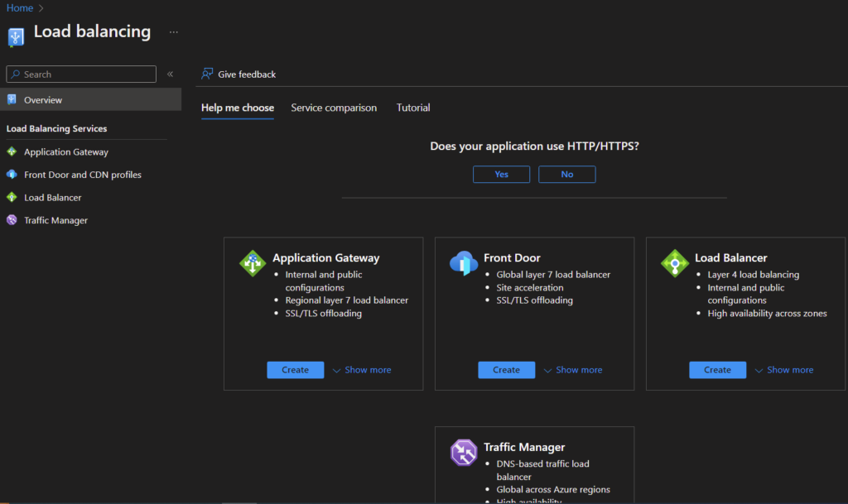Image resolution: width=848 pixels, height=504 pixels.
Task: Click the Load balancing service icon in header
Action: pos(16,36)
